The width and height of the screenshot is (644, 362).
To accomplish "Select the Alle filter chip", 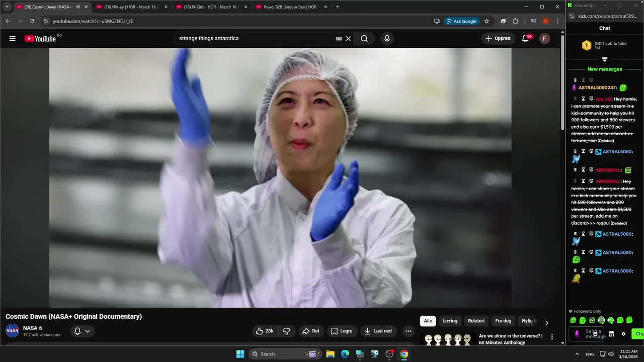I will pos(428,321).
